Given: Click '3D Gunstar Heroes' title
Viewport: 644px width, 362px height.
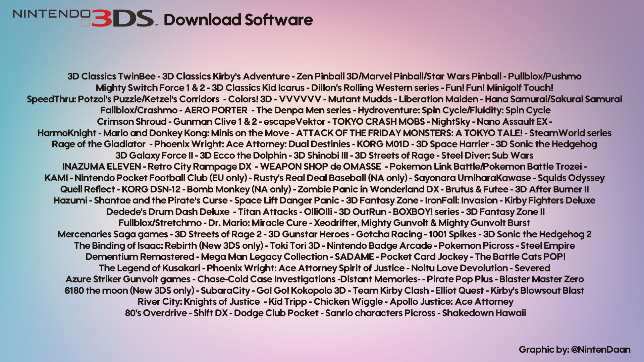Looking at the screenshot, I should click(309, 234).
